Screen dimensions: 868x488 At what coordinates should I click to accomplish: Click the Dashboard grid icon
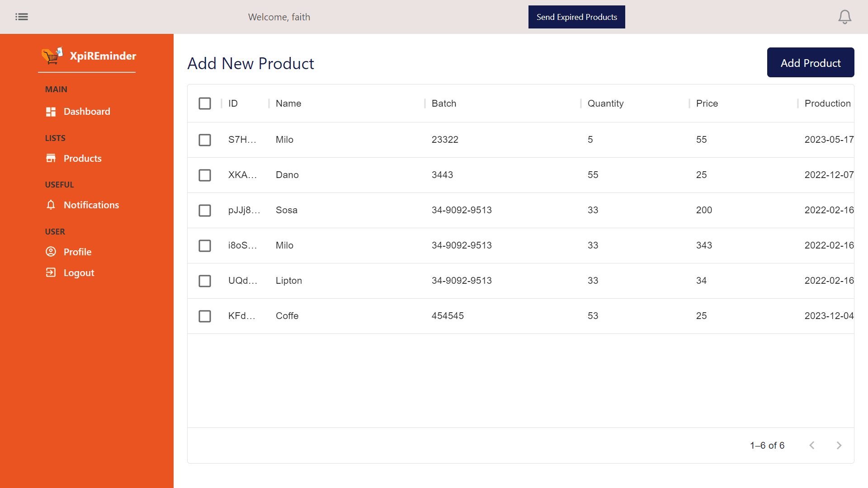(x=51, y=112)
